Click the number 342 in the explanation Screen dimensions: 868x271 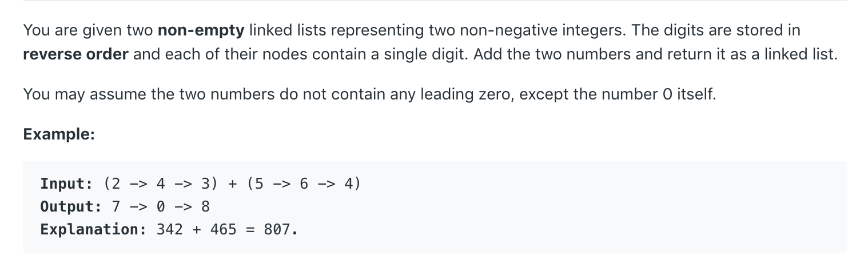169,229
